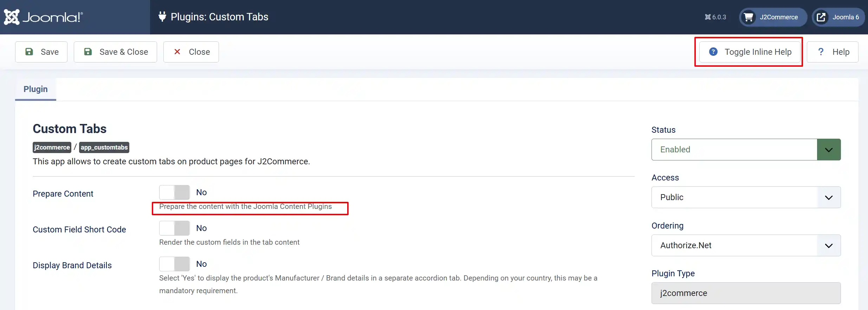The width and height of the screenshot is (868, 310).
Task: Choose Save & Close in the toolbar
Action: [115, 52]
